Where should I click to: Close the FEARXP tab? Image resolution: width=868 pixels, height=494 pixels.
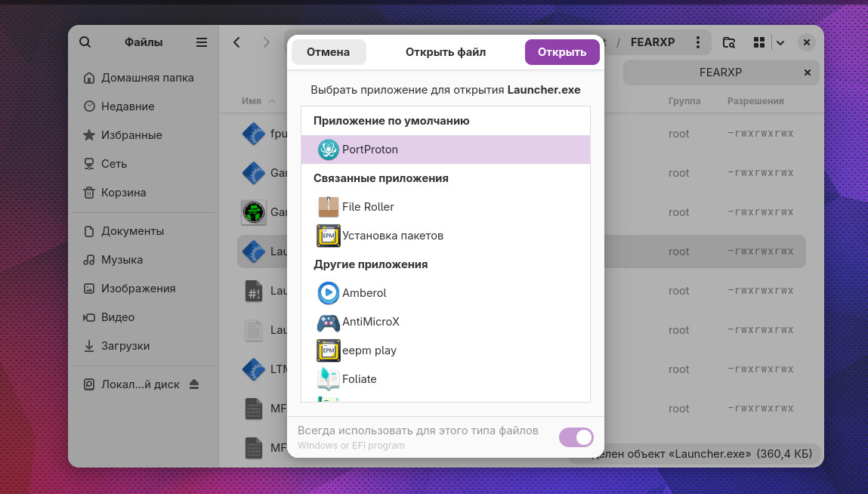coord(807,73)
